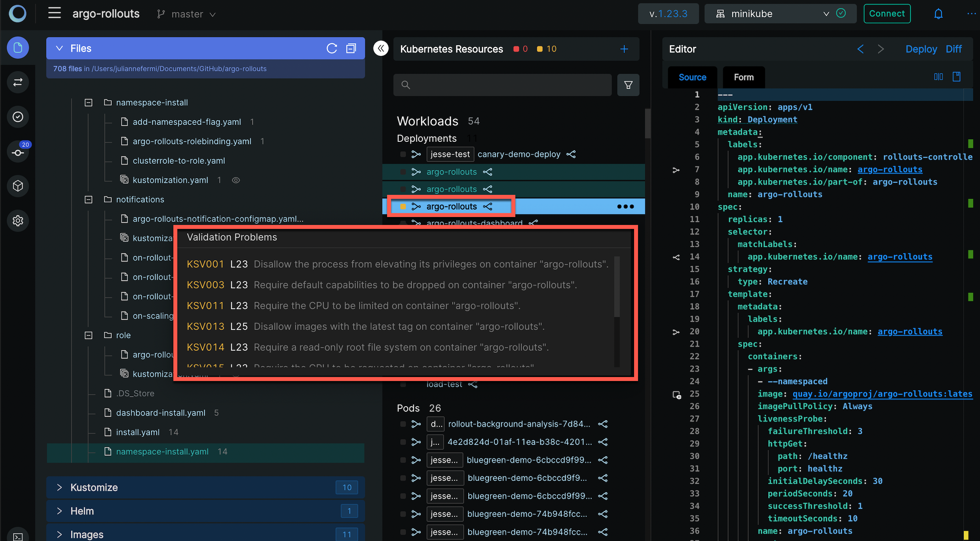Collapse the Files panel chevron
Viewport: 980px width, 541px height.
[59, 48]
